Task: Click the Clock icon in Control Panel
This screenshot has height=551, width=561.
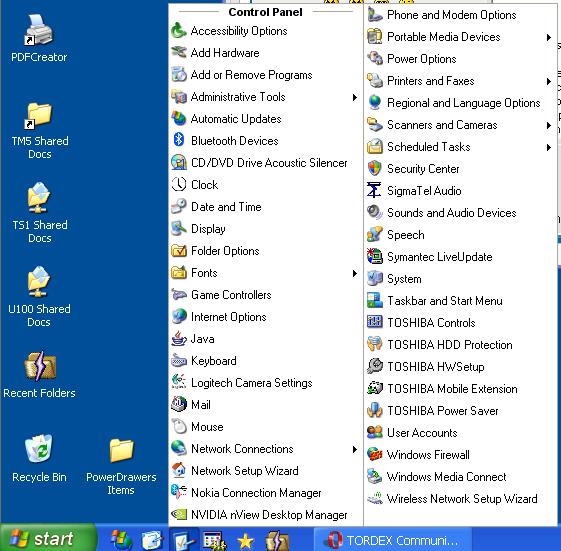Action: (179, 184)
